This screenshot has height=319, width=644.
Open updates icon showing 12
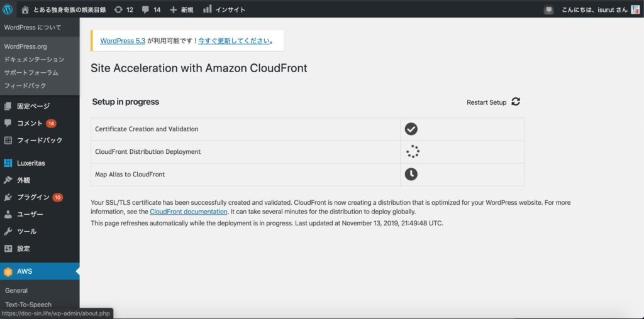pos(118,9)
